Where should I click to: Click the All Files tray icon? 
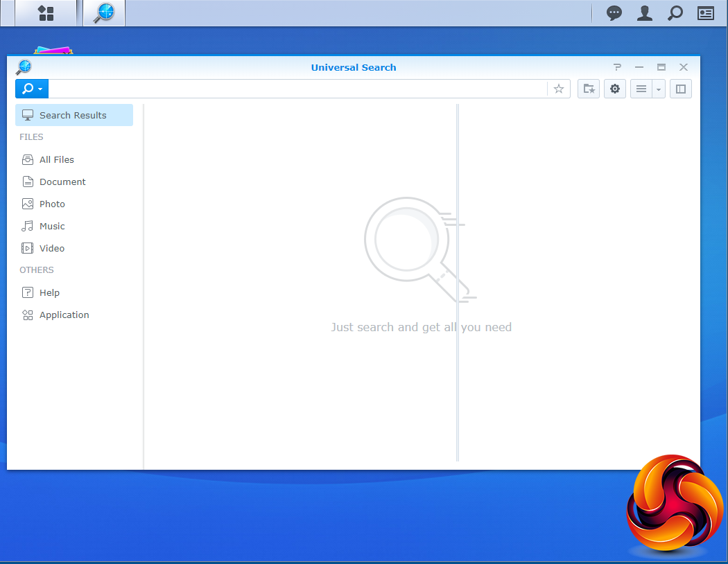tap(28, 159)
